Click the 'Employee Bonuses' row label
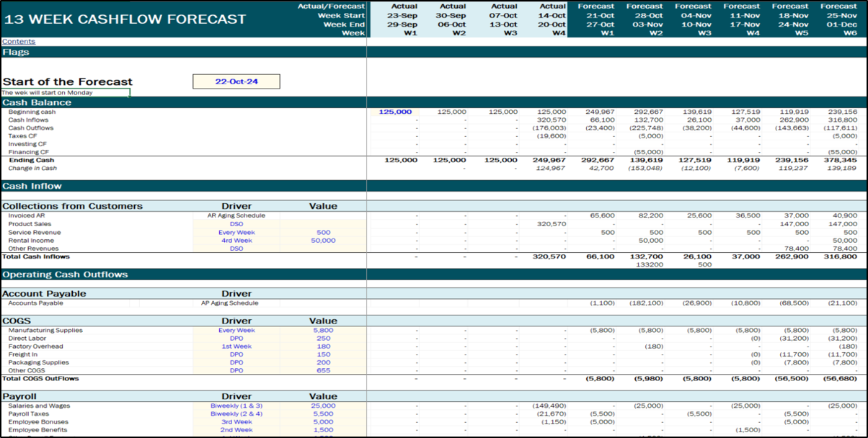This screenshot has width=868, height=438. click(x=36, y=421)
